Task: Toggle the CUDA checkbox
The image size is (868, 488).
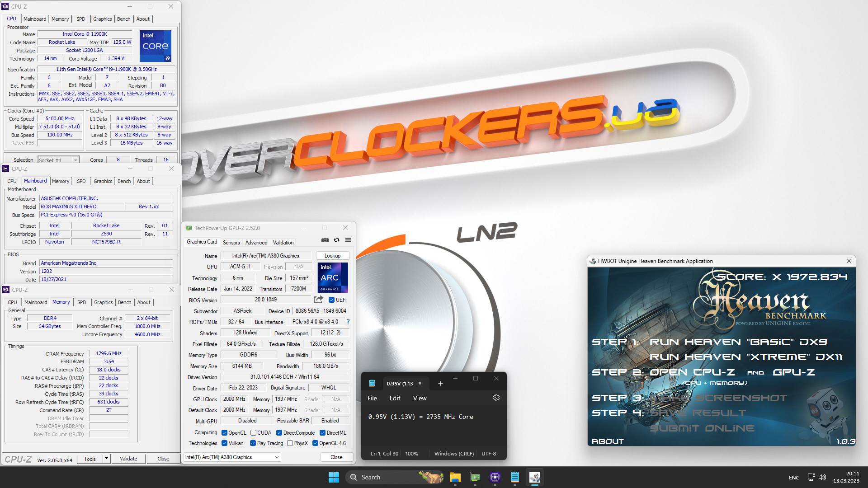Action: (x=253, y=433)
